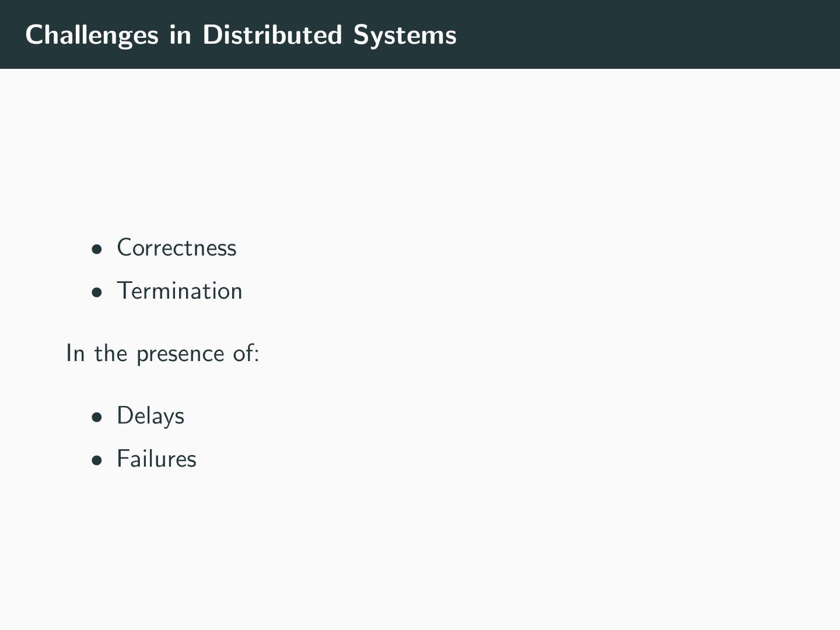Click the word "Distributed" in the title
Viewport: 840px width, 630px height.
pyautogui.click(x=272, y=35)
